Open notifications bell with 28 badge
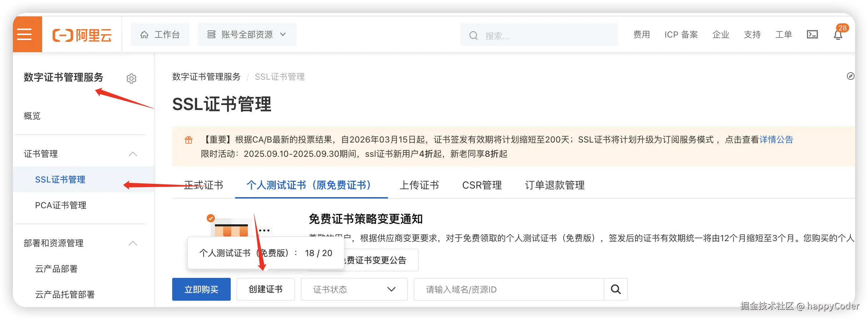Screen dimensions: 868x320 [x=838, y=34]
